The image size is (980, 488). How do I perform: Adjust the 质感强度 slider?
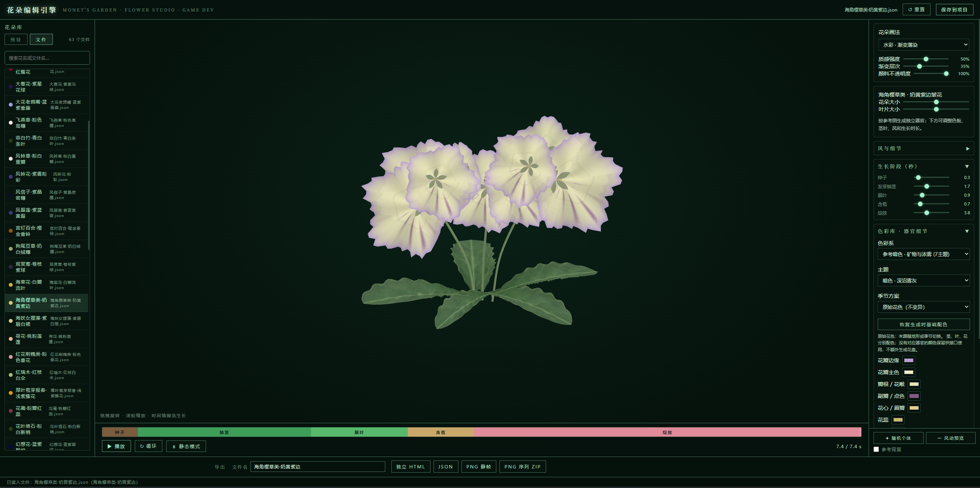(x=926, y=59)
